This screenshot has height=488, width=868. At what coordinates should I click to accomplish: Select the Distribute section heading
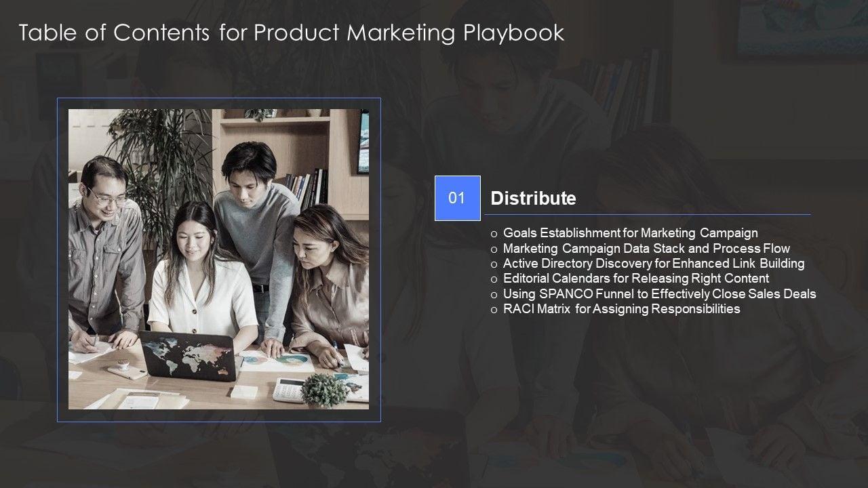pos(533,199)
